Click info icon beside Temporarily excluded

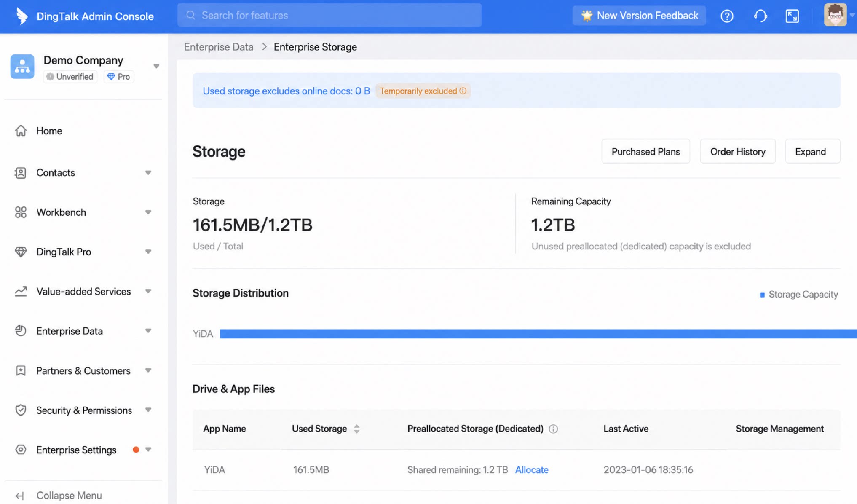[x=463, y=91]
